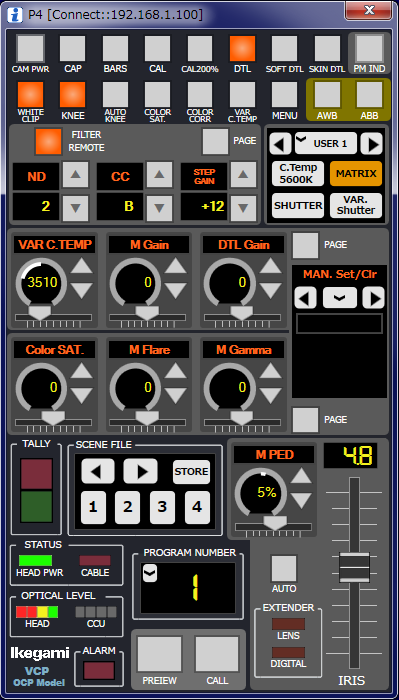Open the PROGRAM NUMBER dropdown
Image resolution: width=399 pixels, height=700 pixels.
click(x=150, y=574)
